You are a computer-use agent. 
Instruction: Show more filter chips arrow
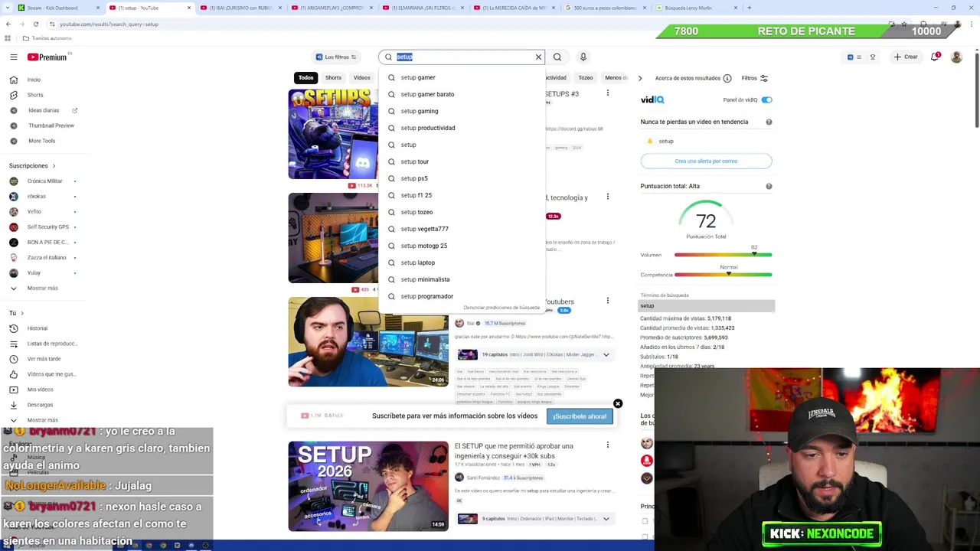tap(640, 78)
